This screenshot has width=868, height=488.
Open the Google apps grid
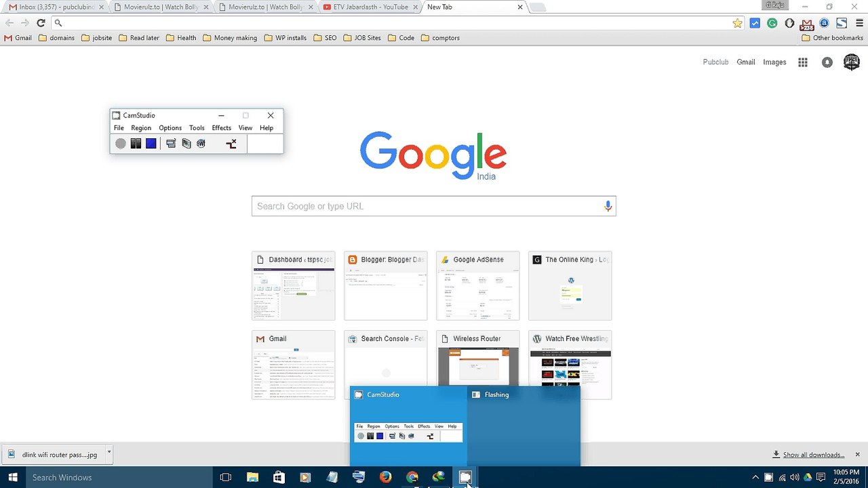coord(803,62)
